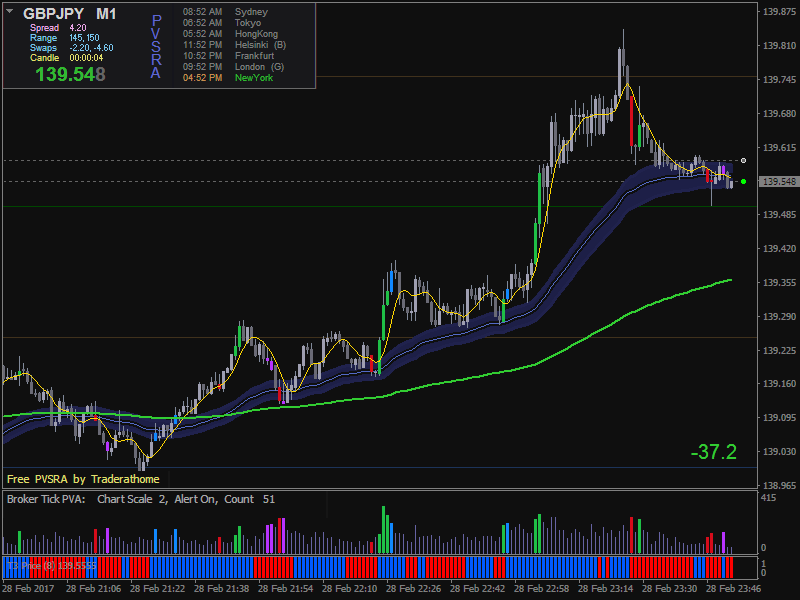Click the white circle price level marker
Viewport: 800px width, 600px height.
[x=743, y=161]
